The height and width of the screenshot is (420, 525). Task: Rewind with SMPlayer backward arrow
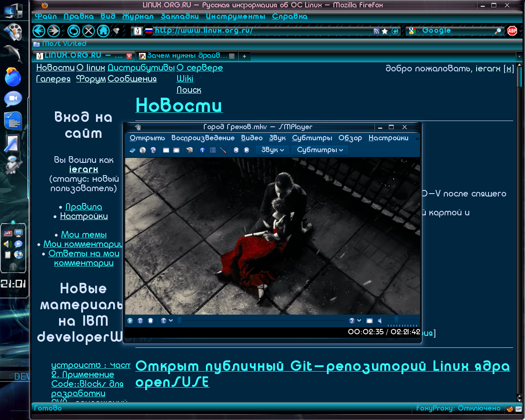[x=164, y=321]
